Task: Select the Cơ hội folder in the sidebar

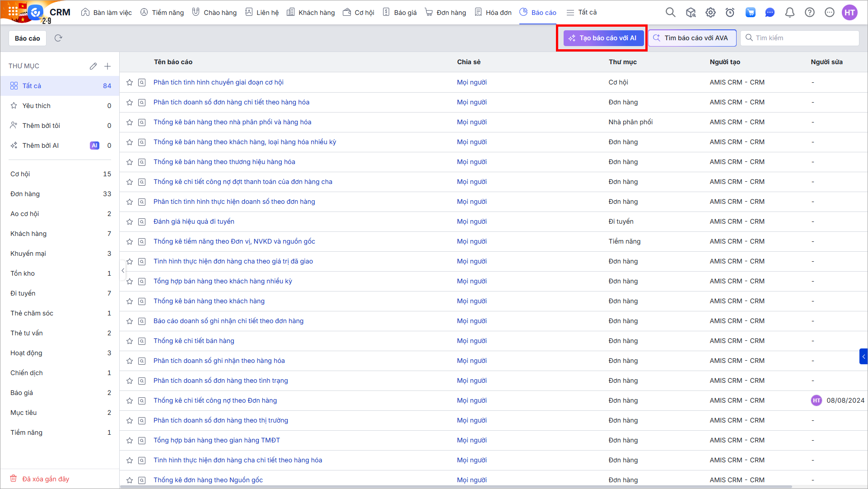Action: pyautogui.click(x=20, y=174)
